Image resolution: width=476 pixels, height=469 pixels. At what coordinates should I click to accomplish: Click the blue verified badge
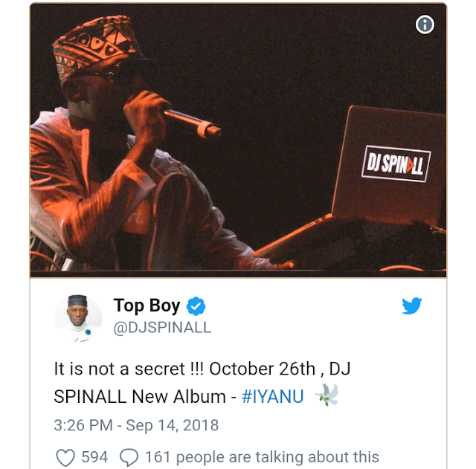point(196,305)
